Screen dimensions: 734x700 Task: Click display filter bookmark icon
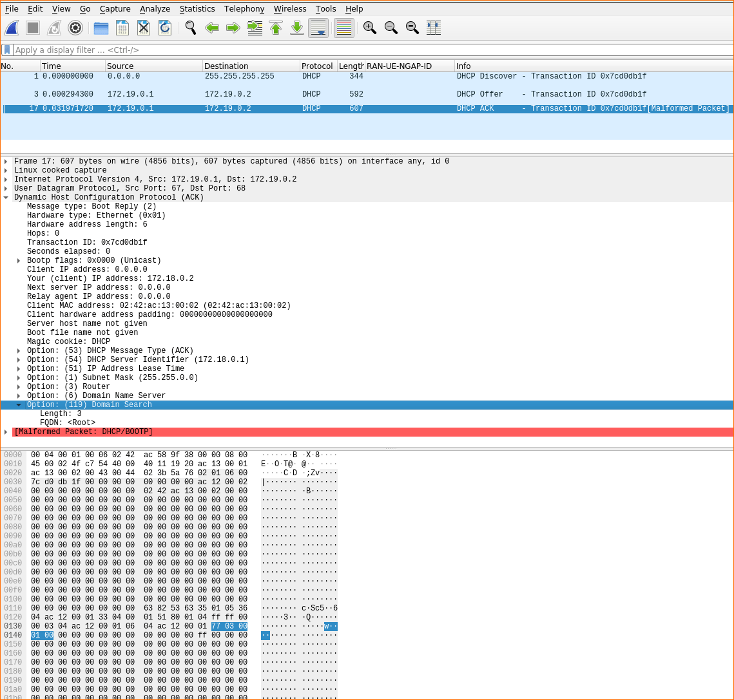point(7,50)
